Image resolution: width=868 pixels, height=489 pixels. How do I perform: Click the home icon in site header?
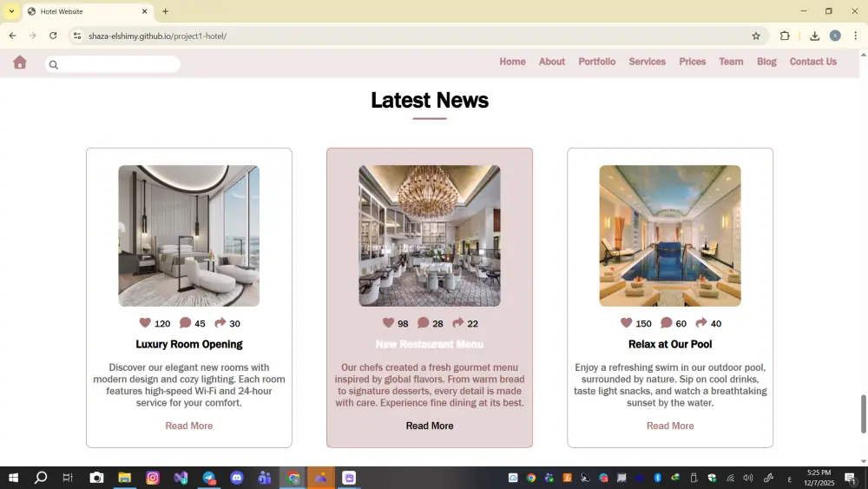coord(20,62)
